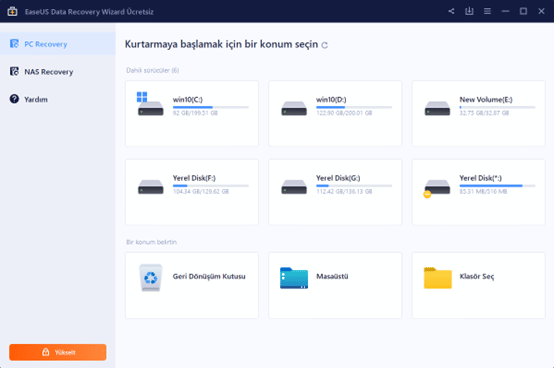Screen dimensions: 554x368
Task: Click the import scan session icon
Action: (x=469, y=11)
